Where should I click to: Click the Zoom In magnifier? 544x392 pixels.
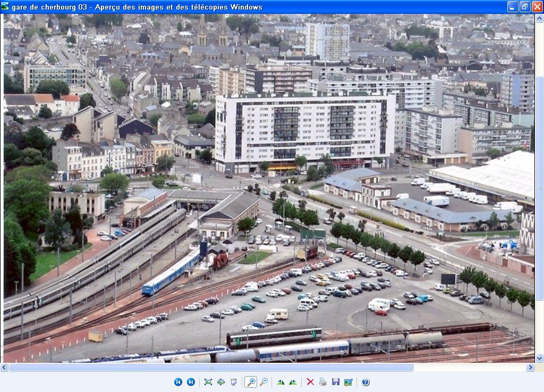coord(251,382)
